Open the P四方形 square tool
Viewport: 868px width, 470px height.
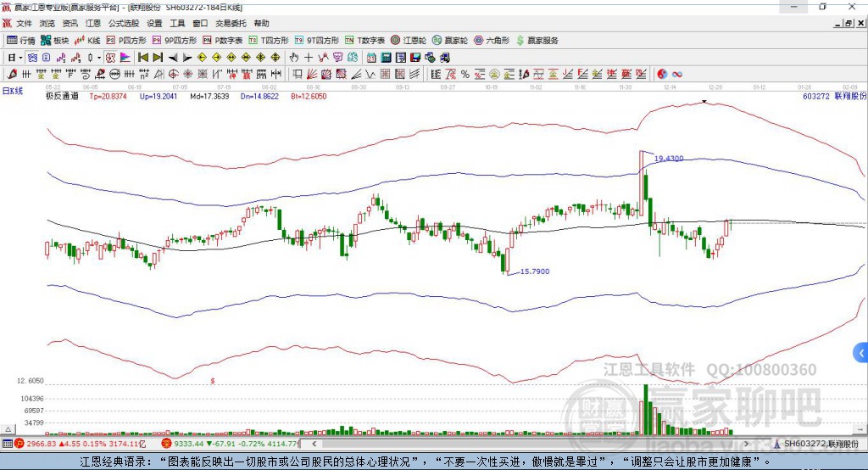126,41
